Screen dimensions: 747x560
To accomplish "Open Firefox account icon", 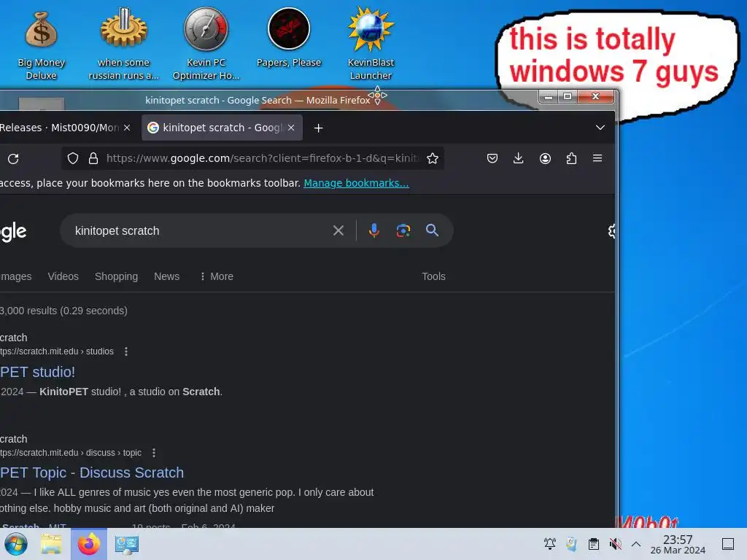I will [545, 158].
